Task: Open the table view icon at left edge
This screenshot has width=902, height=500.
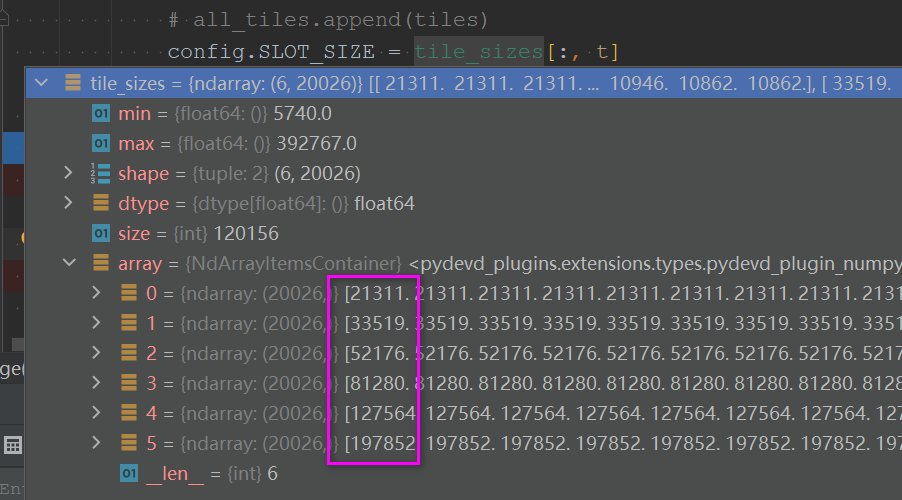Action: click(13, 445)
